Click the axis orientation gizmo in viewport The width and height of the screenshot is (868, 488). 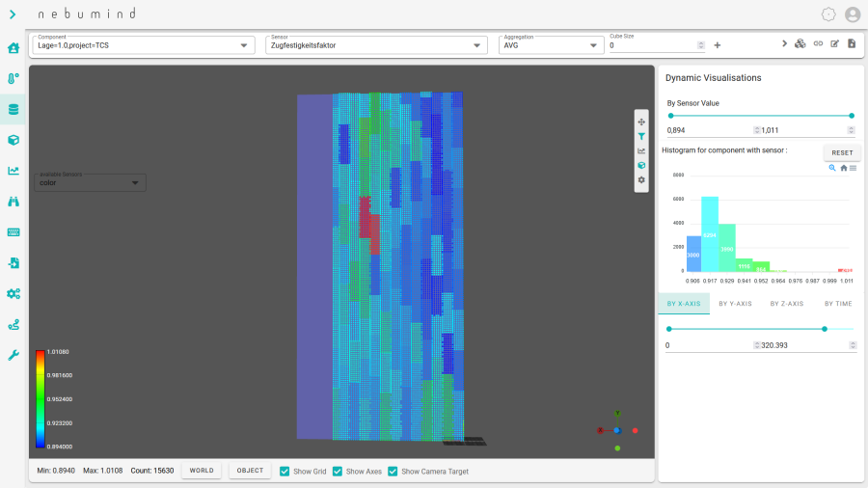[x=617, y=430]
